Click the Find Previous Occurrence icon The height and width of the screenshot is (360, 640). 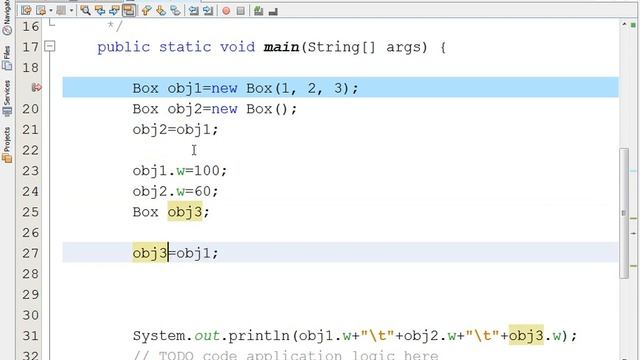[x=100, y=11]
